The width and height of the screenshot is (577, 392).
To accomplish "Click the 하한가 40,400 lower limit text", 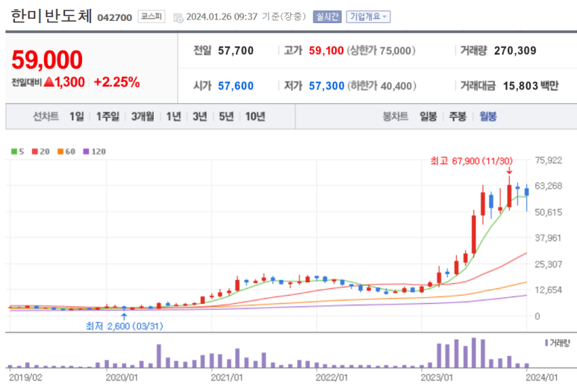I will [382, 86].
